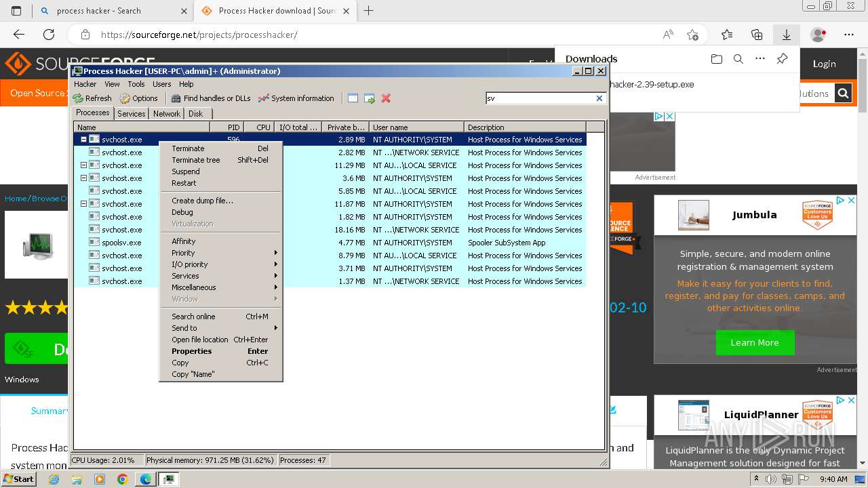Click the find window and thread icon
The image size is (868, 488).
pyautogui.click(x=370, y=98)
